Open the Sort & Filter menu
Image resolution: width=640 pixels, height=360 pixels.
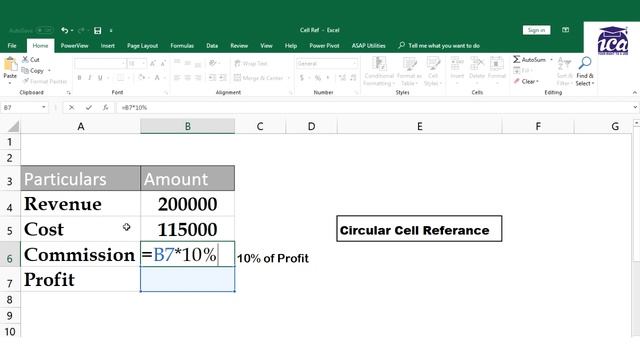564,71
